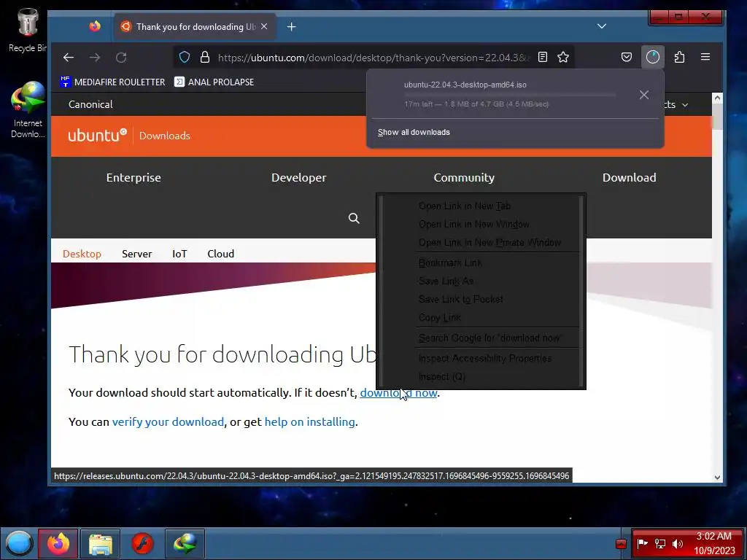The image size is (747, 560).
Task: Choose Save Link to Pocket
Action: (x=481, y=299)
